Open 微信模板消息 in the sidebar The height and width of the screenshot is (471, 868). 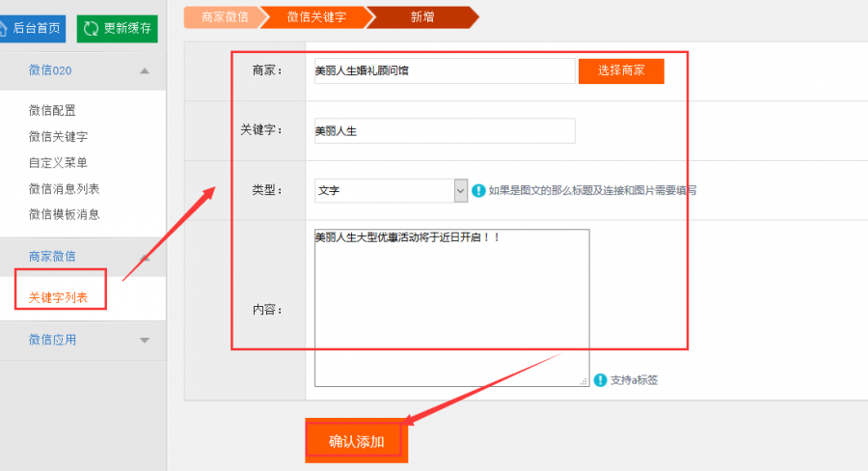[65, 214]
